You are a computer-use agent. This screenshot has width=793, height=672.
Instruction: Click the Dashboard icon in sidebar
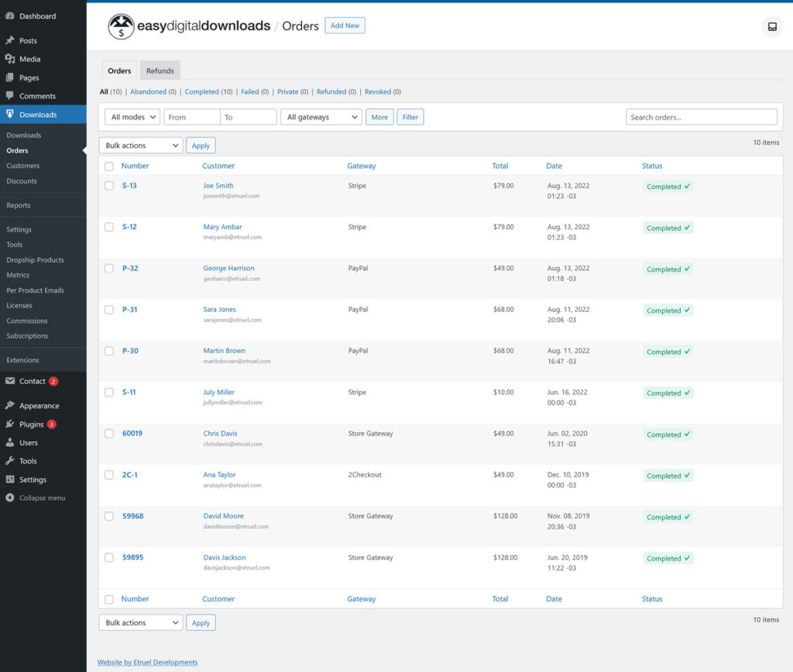9,15
